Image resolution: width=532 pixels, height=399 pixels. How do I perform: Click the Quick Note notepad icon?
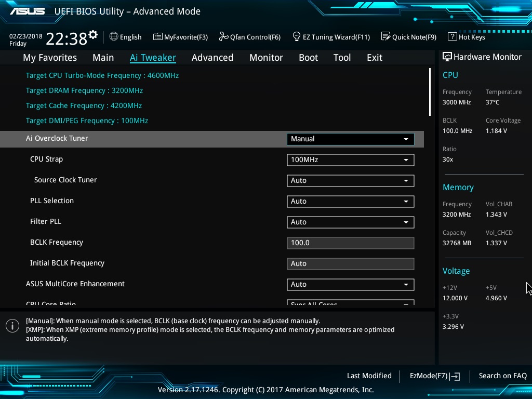(386, 36)
